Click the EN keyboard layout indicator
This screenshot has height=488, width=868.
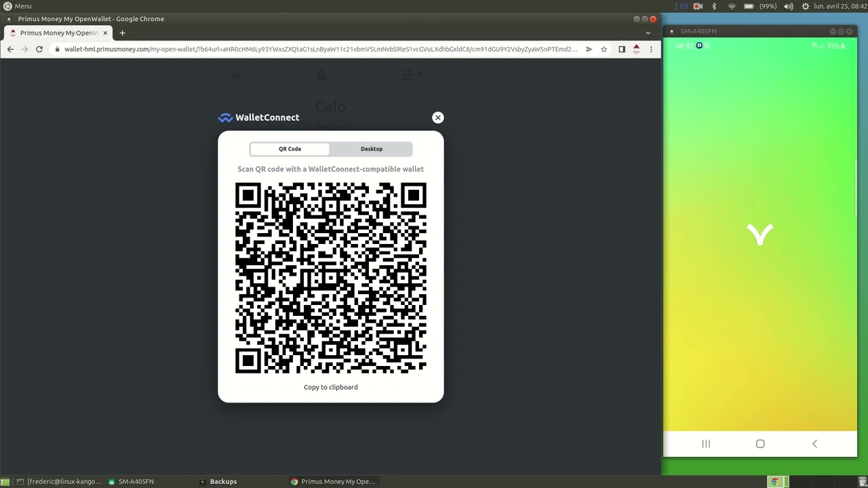684,6
